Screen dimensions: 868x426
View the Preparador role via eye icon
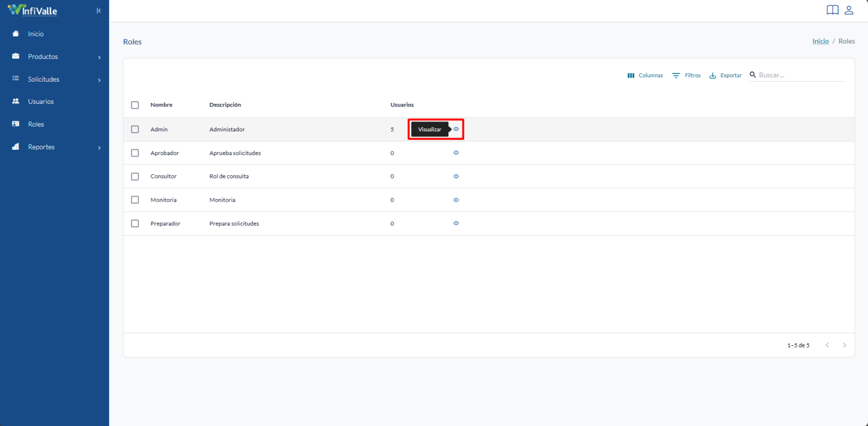coord(456,223)
